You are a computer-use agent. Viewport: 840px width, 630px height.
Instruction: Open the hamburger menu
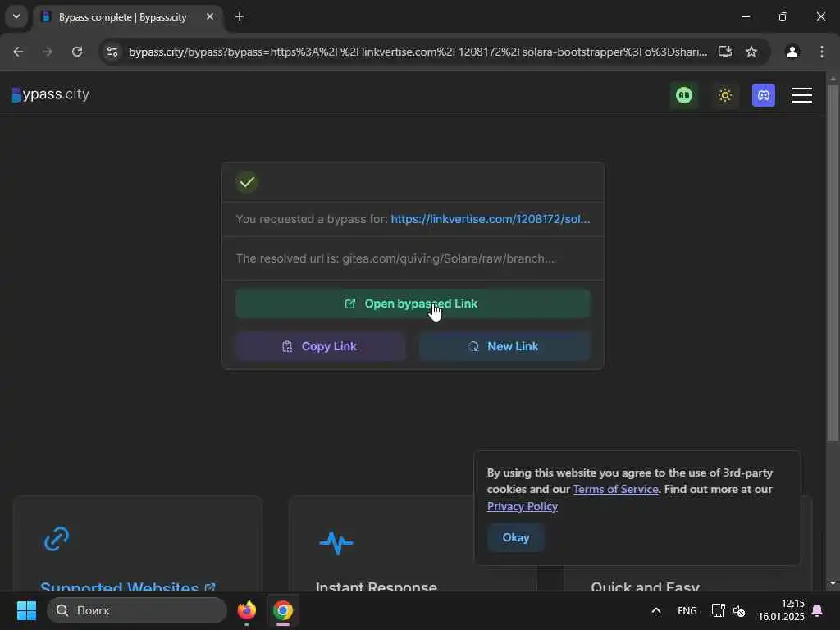tap(802, 95)
